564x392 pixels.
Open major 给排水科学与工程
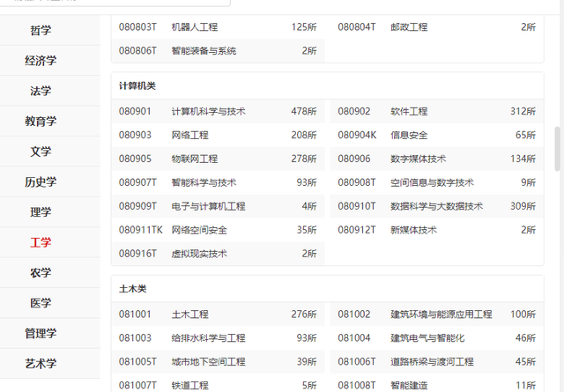click(208, 338)
